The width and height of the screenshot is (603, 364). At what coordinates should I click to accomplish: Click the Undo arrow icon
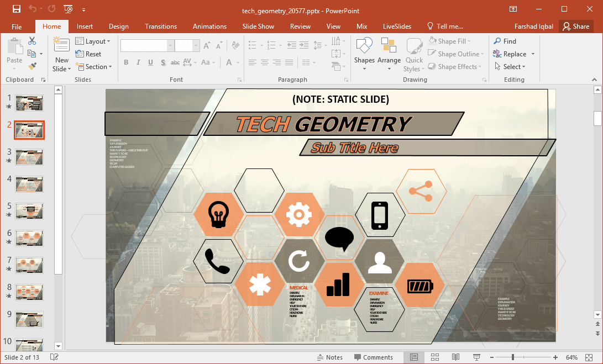(x=33, y=9)
